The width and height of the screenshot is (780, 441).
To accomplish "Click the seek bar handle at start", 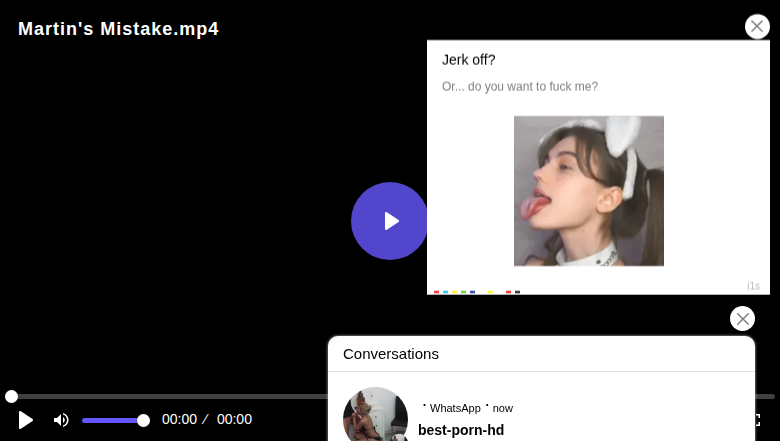I will click(x=11, y=396).
